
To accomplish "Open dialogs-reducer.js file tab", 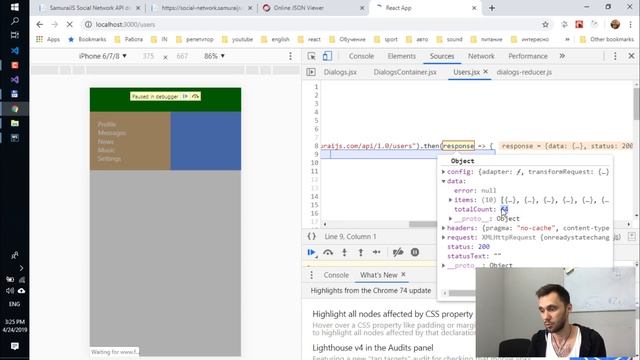I will tap(524, 72).
